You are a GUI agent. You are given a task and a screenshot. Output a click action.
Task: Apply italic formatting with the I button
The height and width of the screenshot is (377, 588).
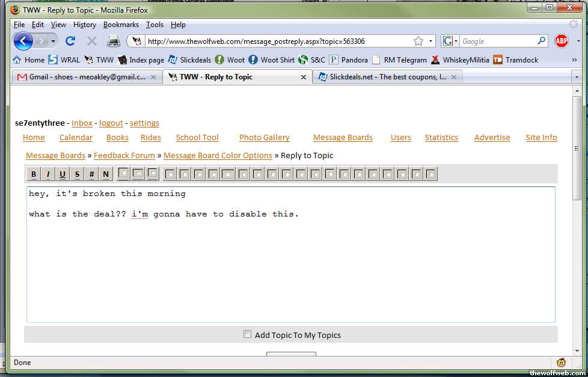pyautogui.click(x=48, y=174)
